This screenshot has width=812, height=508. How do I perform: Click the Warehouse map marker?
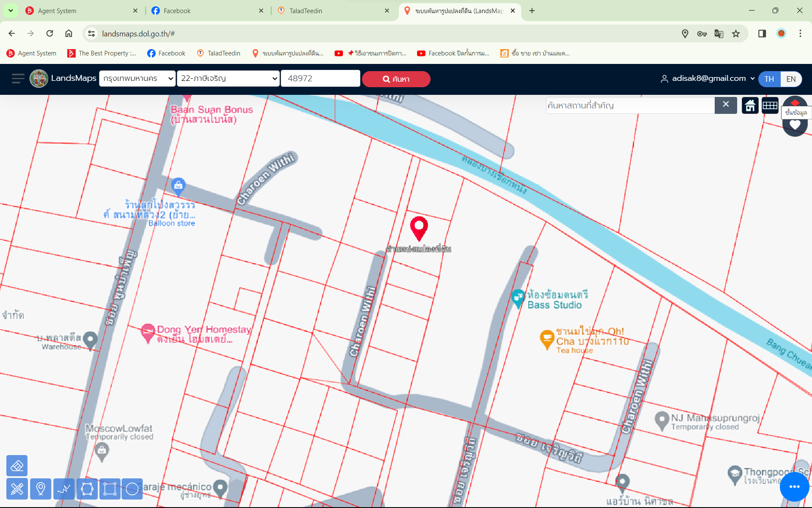[90, 341]
